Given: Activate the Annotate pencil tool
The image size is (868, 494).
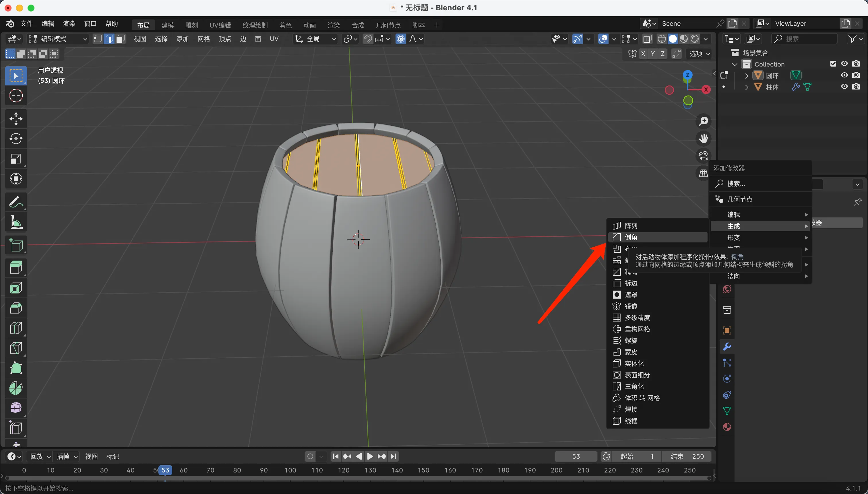Looking at the screenshot, I should click(15, 202).
